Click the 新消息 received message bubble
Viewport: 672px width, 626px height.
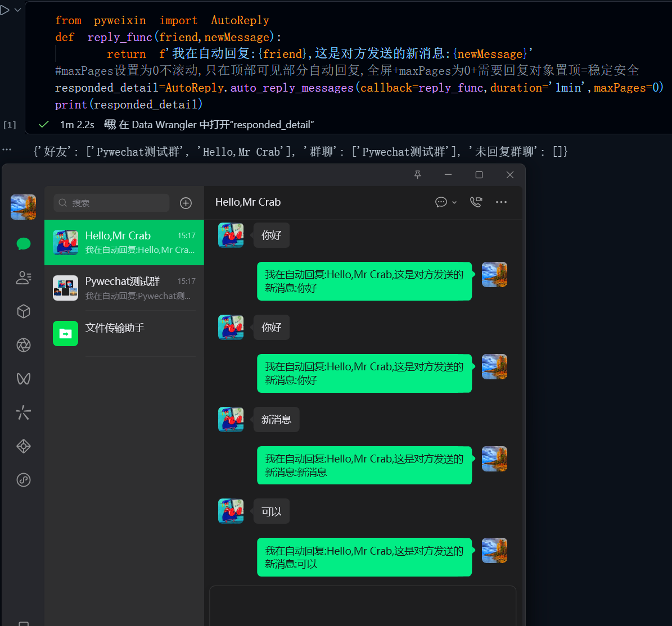pos(277,420)
